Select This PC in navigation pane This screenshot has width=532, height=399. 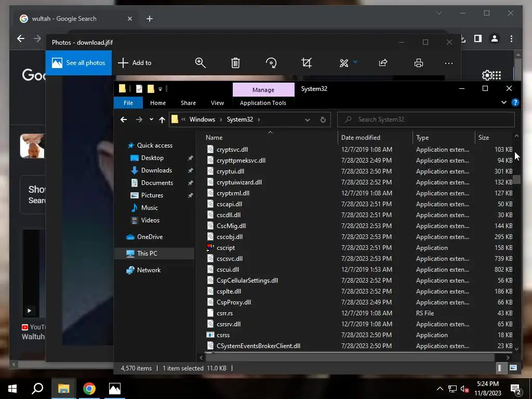(154, 254)
